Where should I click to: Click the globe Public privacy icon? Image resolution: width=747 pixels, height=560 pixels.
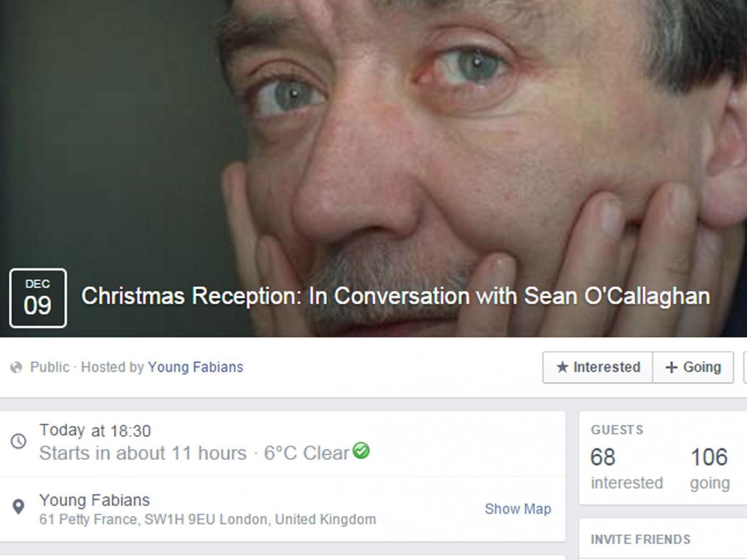point(16,367)
